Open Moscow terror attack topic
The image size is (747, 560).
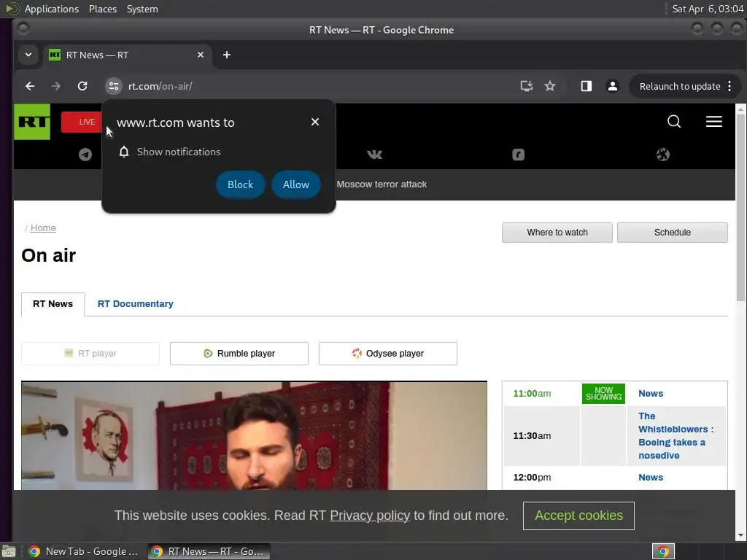click(x=382, y=184)
